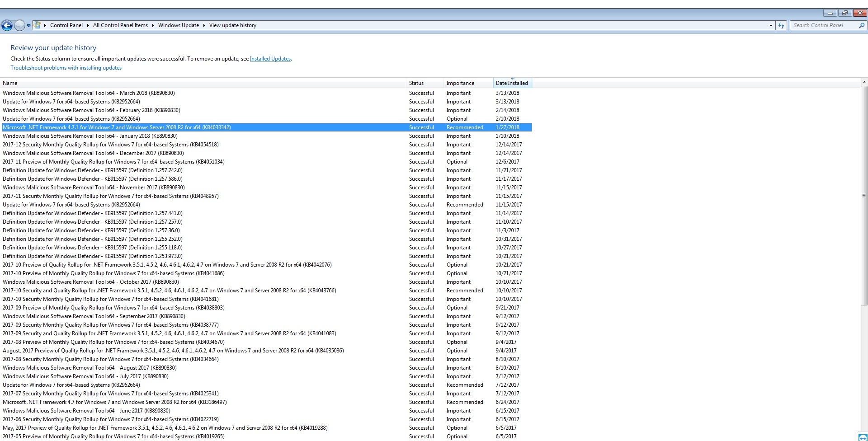Select August, 2017 Preview .NET rollup (KB4035036)
The height and width of the screenshot is (441, 868).
[x=267, y=351]
